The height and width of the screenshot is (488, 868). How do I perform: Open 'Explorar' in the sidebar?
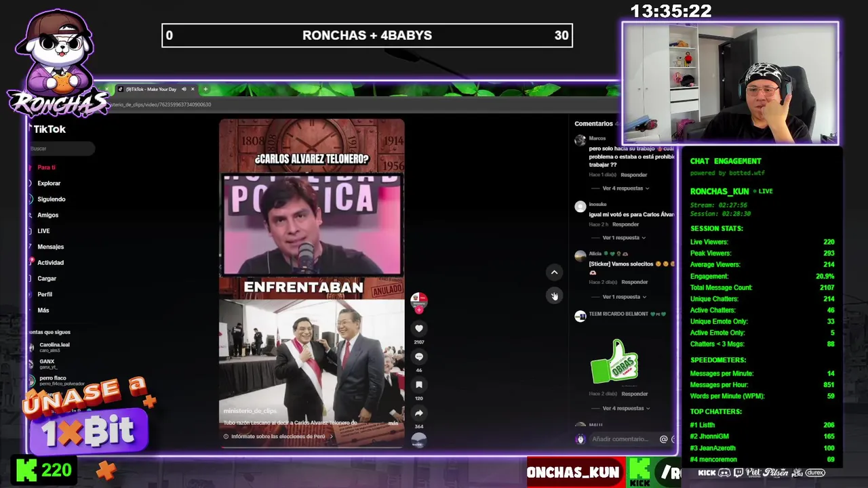(x=49, y=183)
